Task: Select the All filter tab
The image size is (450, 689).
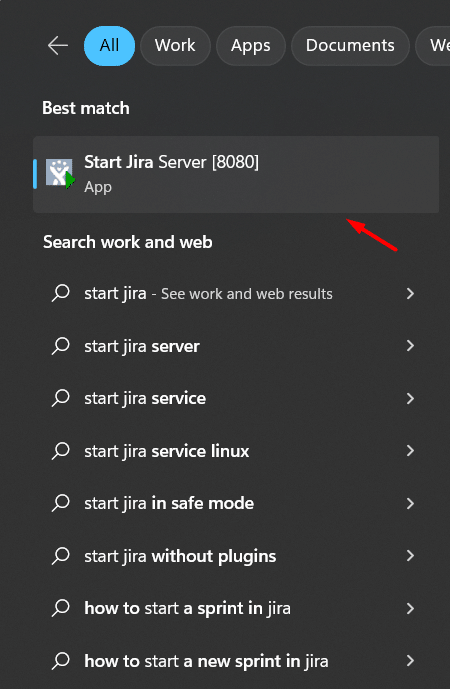Action: point(109,46)
